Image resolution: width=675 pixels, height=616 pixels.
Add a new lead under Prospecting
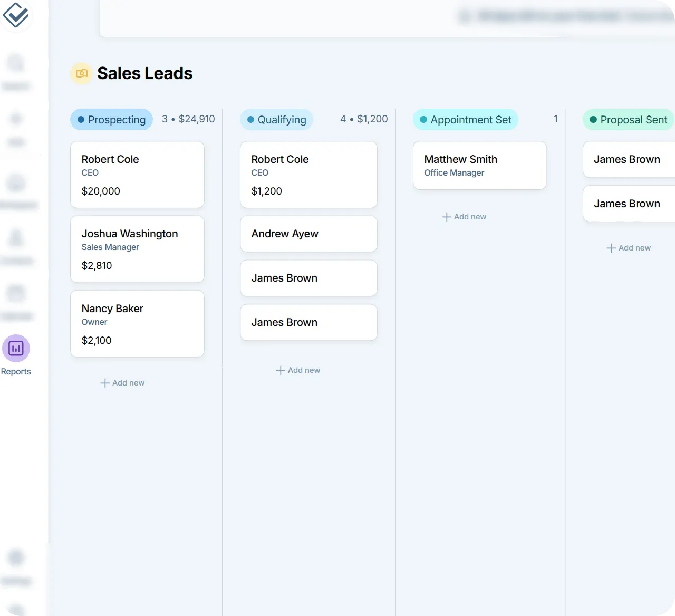(x=122, y=383)
